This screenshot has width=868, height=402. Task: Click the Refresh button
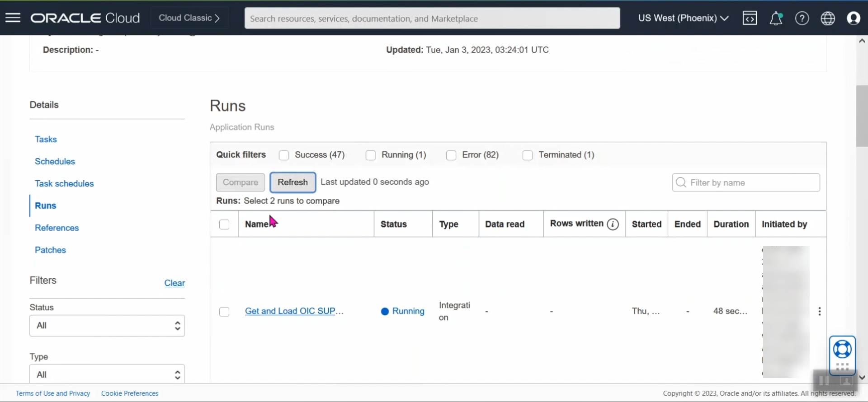point(292,182)
